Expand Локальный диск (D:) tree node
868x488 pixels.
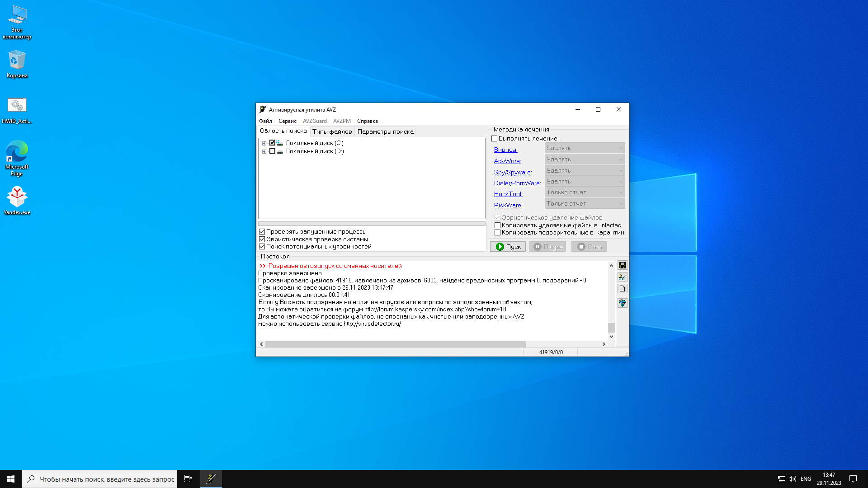pos(264,151)
